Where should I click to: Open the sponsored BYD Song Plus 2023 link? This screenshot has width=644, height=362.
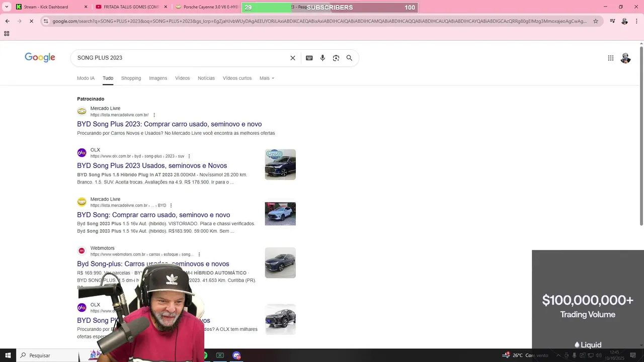point(169,124)
